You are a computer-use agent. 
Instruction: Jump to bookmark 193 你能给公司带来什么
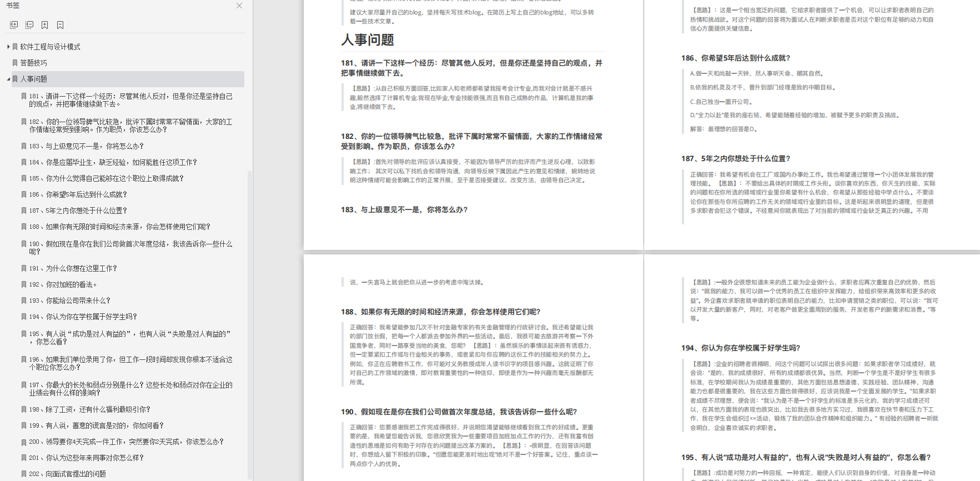pos(69,300)
